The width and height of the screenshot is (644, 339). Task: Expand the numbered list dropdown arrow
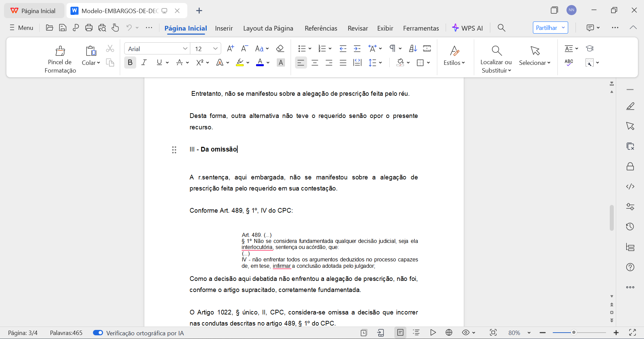[330, 49]
